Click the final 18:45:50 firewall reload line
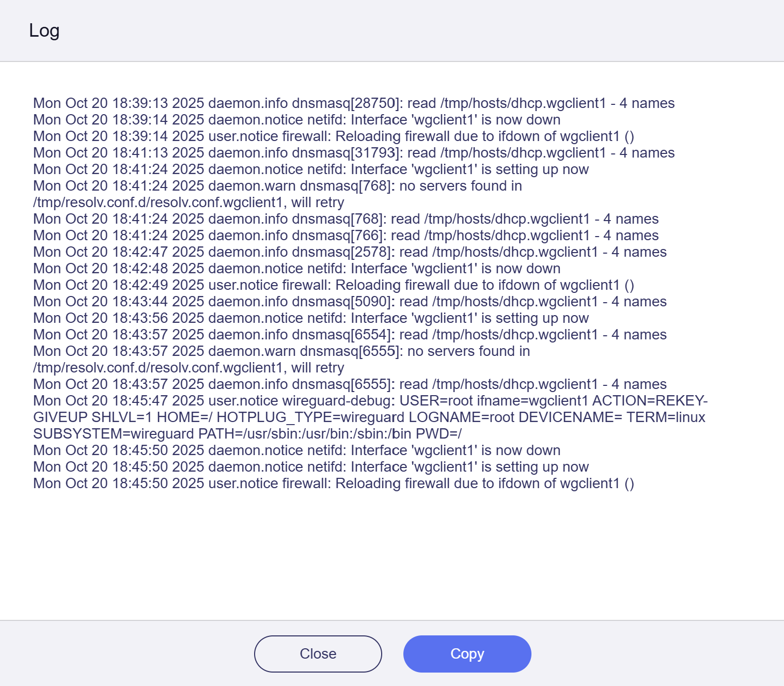Screen dimensions: 784x686 [333, 484]
